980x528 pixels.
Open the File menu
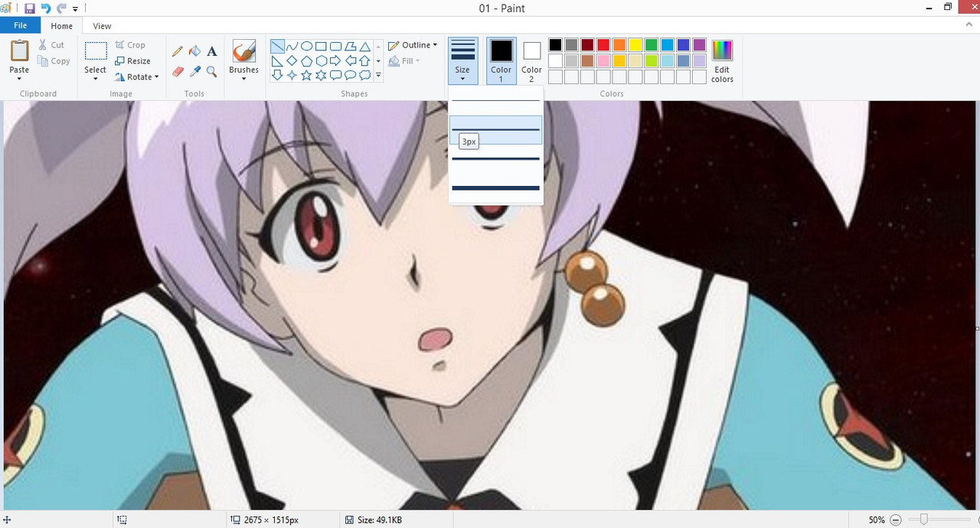(20, 25)
